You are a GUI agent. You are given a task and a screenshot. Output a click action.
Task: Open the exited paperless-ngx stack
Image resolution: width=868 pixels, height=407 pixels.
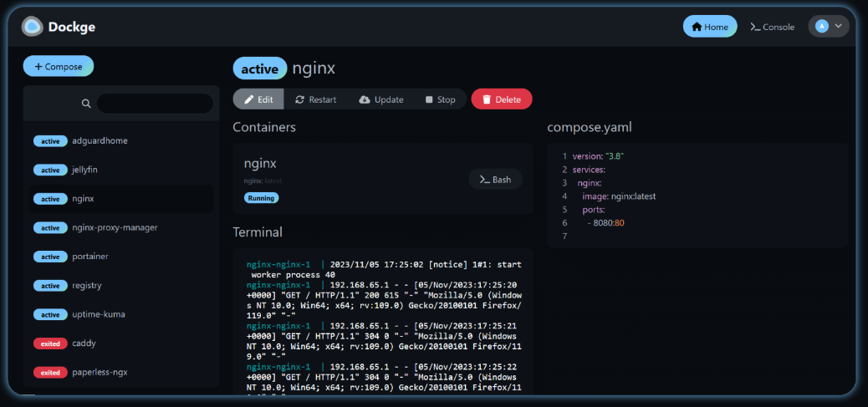click(120, 372)
